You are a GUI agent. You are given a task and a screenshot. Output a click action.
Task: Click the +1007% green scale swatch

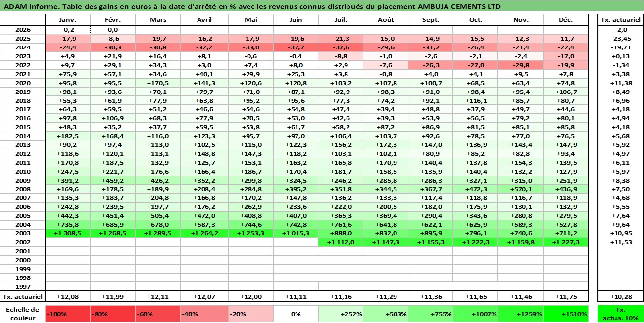tap(476, 314)
